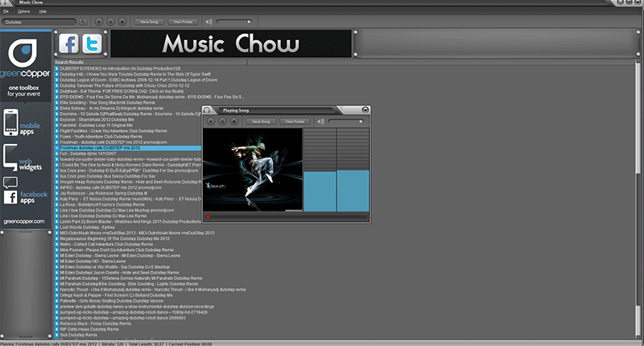Click play arrow beside Sick Dubstep Remix row
The width and height of the screenshot is (644, 346).
56,335
